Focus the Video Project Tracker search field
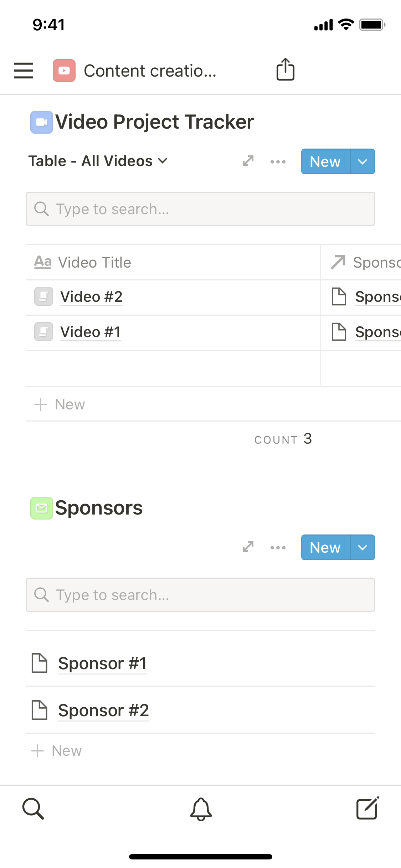 200,209
